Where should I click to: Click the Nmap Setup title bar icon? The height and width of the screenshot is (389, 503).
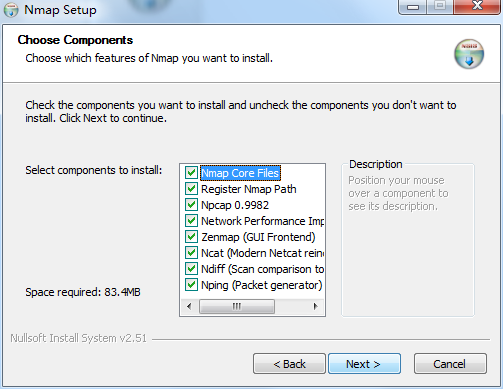pyautogui.click(x=11, y=10)
